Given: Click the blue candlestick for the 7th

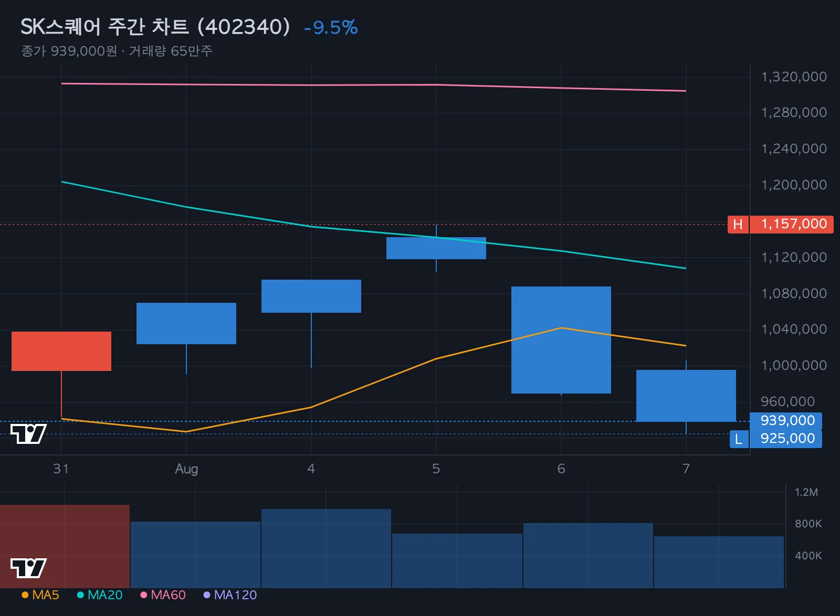Looking at the screenshot, I should [686, 396].
